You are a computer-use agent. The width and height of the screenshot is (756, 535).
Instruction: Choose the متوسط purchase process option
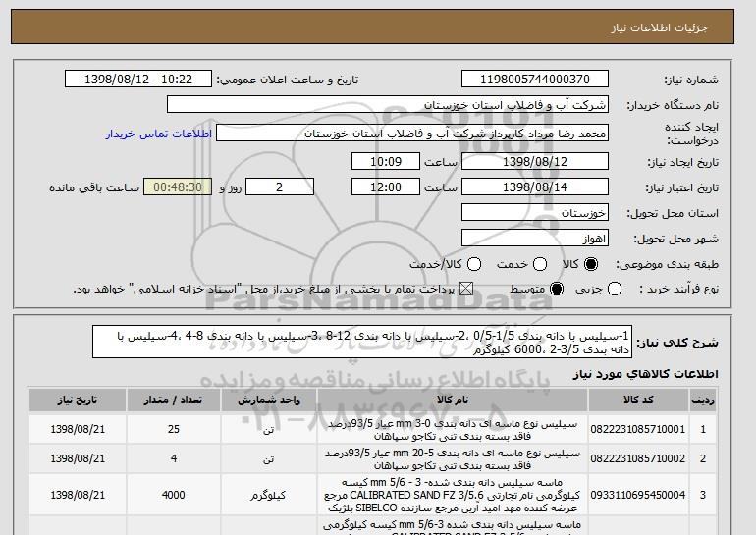point(557,289)
